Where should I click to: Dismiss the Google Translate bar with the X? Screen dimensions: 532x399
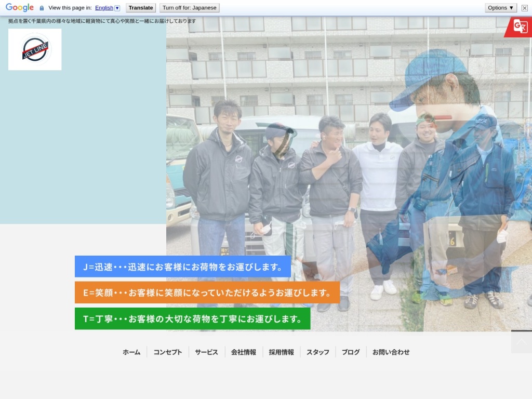[524, 7]
